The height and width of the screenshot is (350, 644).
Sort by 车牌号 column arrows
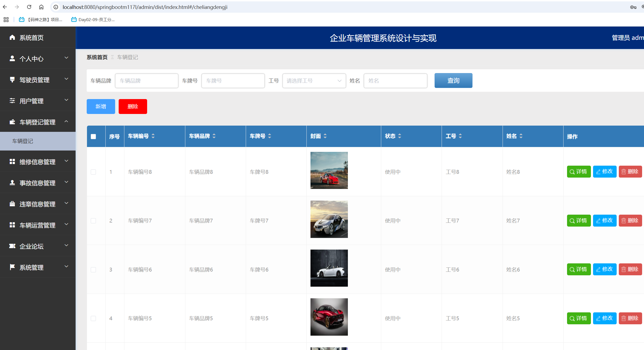coord(270,136)
